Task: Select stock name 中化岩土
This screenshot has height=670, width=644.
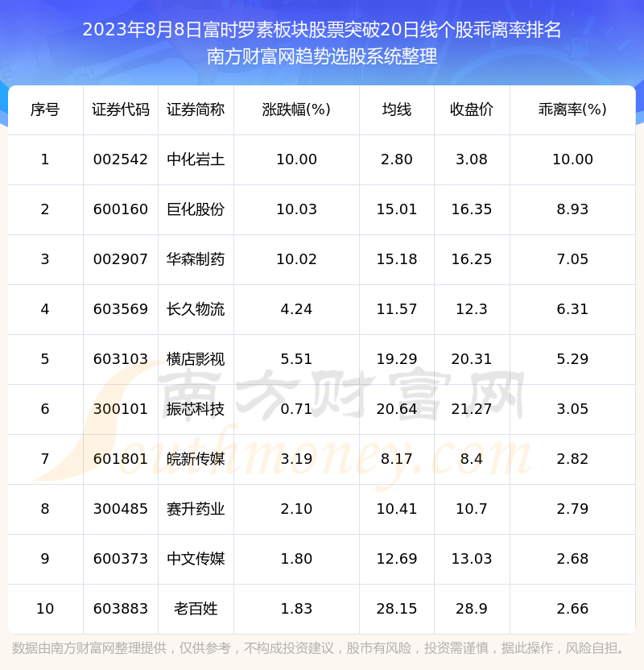Action: coord(196,159)
